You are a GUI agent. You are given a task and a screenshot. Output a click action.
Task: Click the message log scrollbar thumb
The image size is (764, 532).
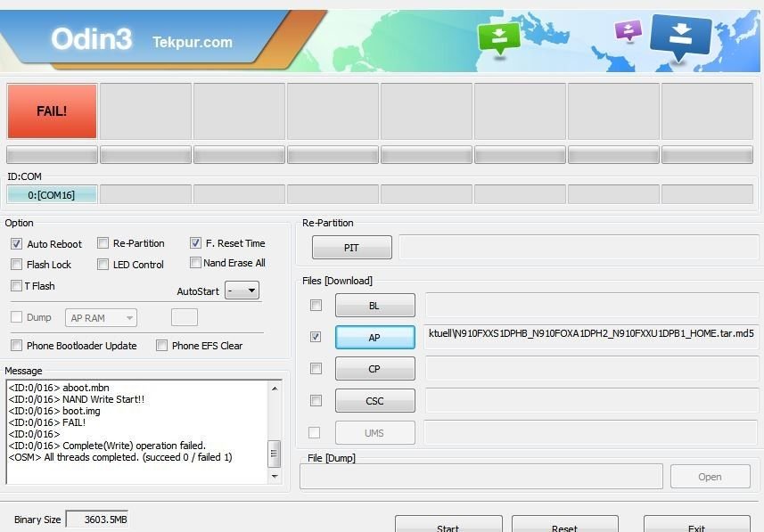pos(275,454)
